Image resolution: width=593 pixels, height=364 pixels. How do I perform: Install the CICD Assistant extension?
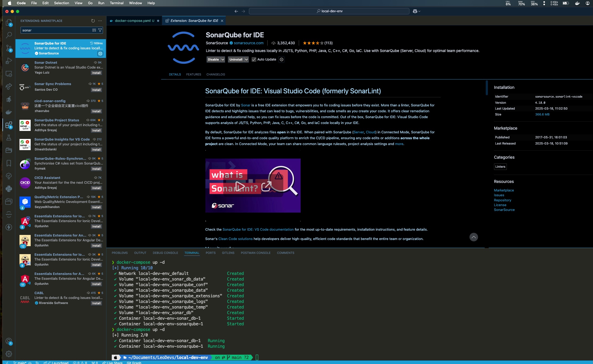tap(96, 188)
